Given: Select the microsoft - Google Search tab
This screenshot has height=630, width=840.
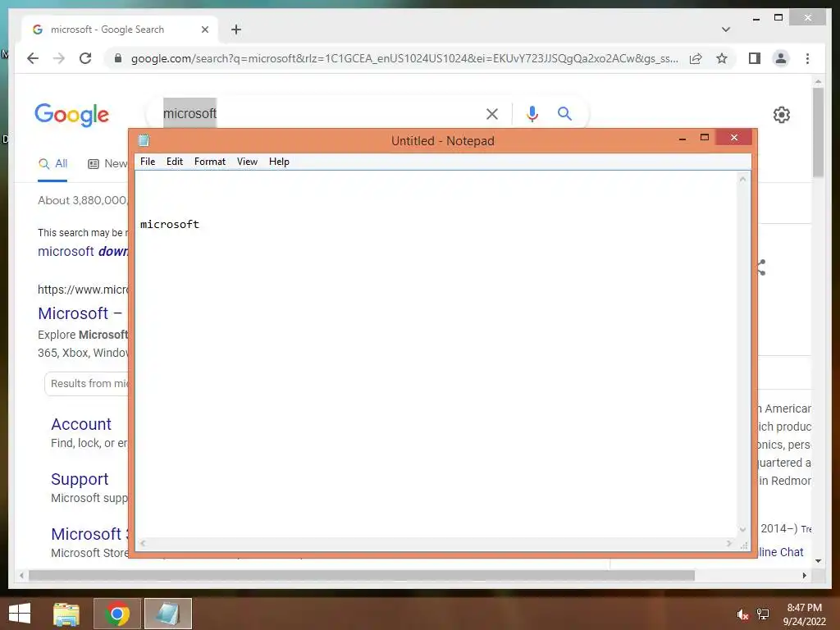Looking at the screenshot, I should [119, 30].
